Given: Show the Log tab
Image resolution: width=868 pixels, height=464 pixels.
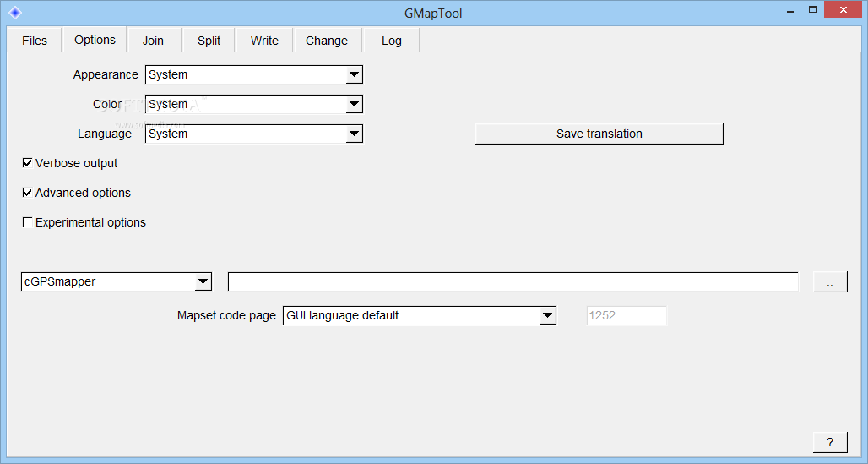Looking at the screenshot, I should (x=392, y=41).
